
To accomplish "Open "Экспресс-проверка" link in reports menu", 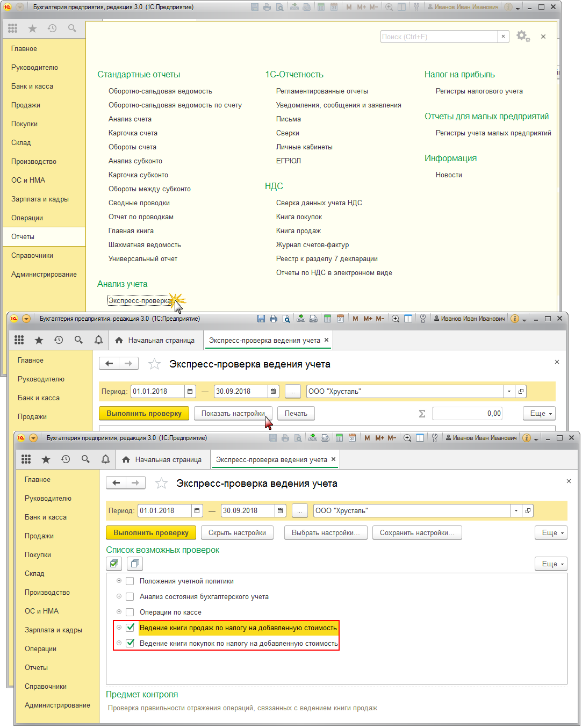I will pos(140,300).
